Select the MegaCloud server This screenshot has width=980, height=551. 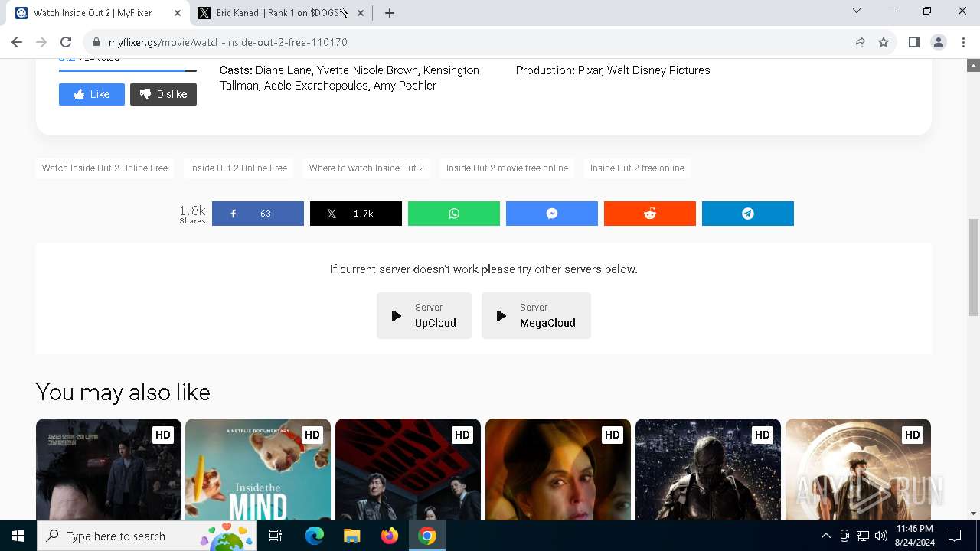coord(536,315)
